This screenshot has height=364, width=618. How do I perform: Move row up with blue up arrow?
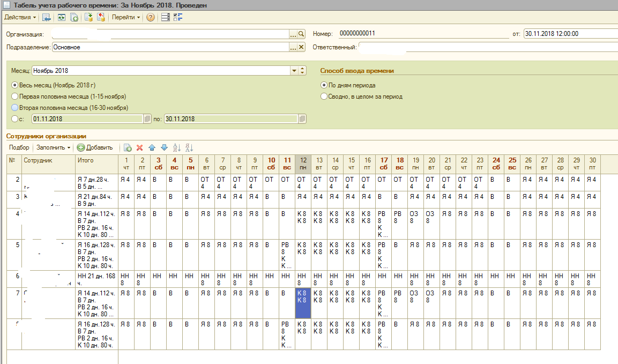[152, 147]
